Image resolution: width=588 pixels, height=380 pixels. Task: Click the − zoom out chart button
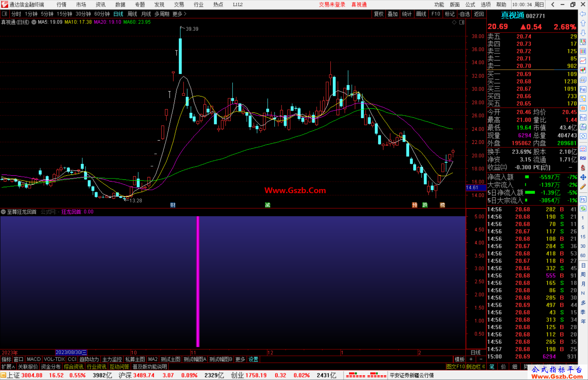[481, 359]
